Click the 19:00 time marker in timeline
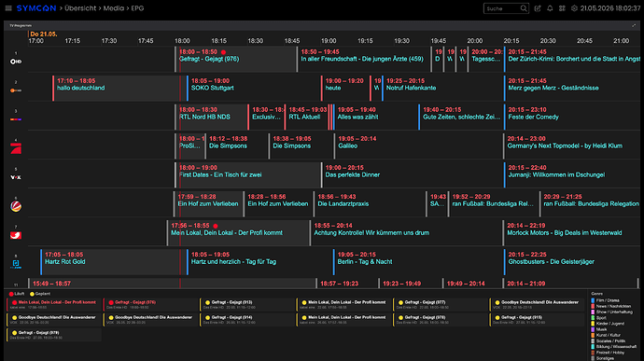 329,41
